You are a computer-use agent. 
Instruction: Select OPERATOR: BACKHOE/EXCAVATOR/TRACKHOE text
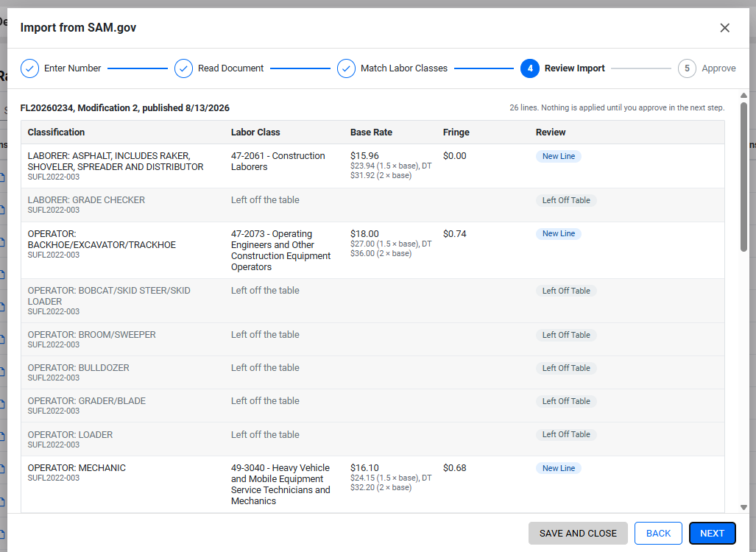pyautogui.click(x=102, y=239)
